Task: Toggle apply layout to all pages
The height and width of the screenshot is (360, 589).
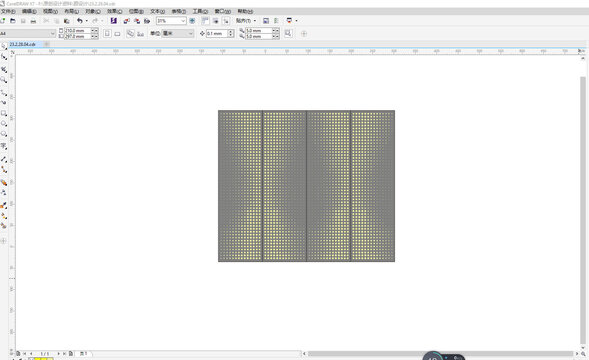Action: (130, 33)
